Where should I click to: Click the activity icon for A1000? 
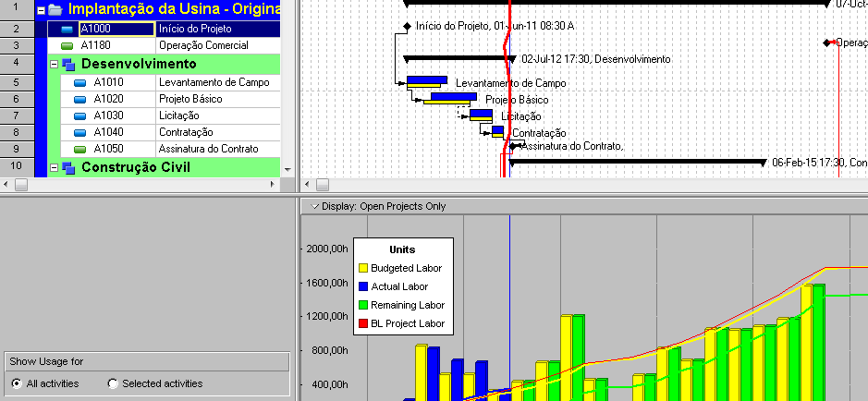click(x=67, y=30)
